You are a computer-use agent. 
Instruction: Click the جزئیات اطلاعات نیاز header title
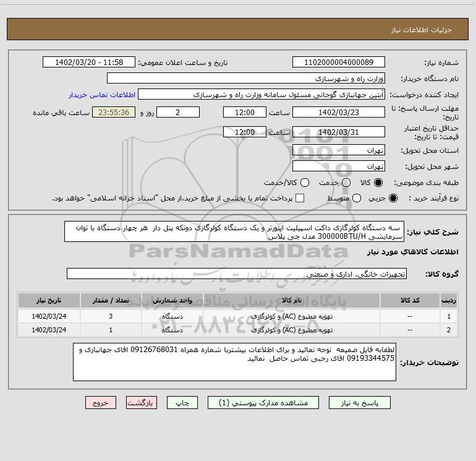(422, 30)
